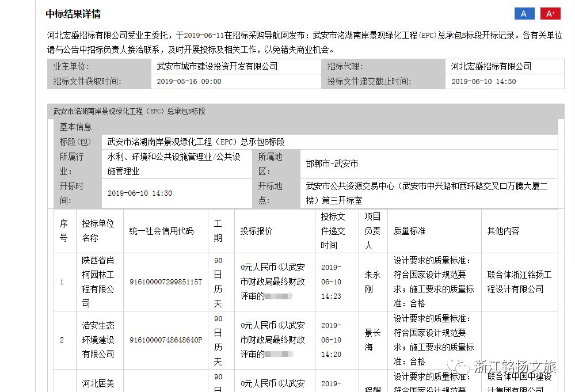Click the credit code 91610000748648640P
Image resolution: width=575 pixels, height=392 pixels.
[x=166, y=340]
